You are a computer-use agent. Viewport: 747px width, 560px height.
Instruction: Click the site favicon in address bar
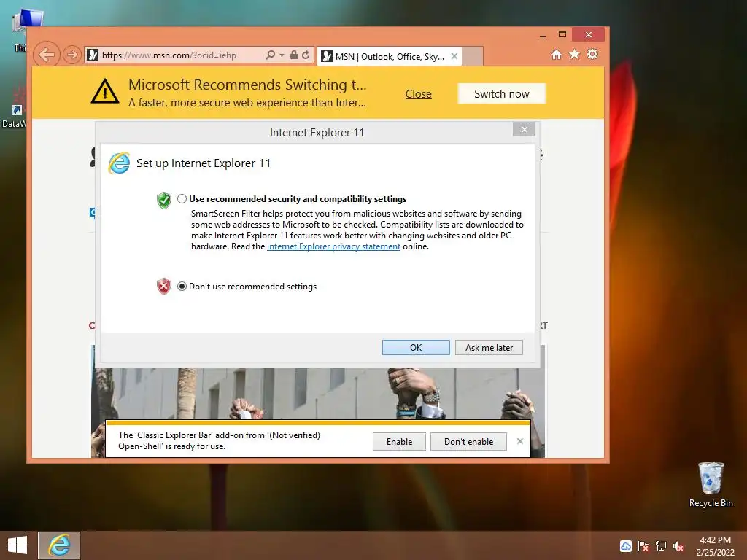click(x=93, y=55)
